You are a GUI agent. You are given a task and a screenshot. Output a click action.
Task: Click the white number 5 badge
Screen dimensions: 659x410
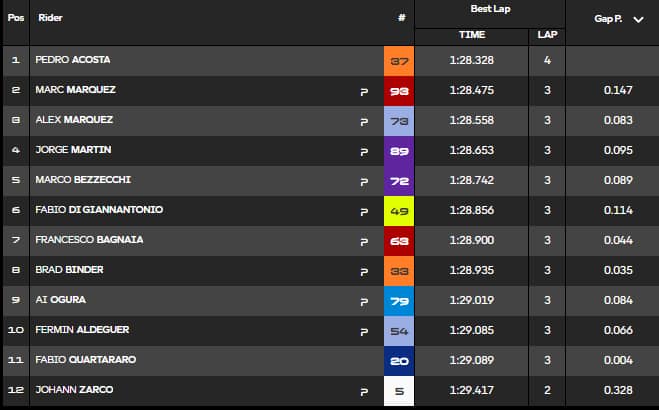(399, 391)
